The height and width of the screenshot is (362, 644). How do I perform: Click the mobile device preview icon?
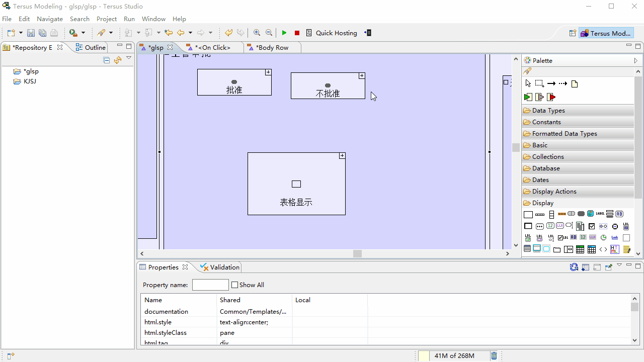click(x=368, y=33)
